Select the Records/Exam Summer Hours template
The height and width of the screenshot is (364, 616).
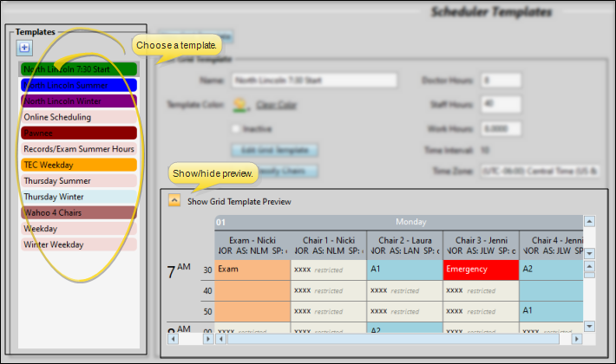tap(79, 149)
